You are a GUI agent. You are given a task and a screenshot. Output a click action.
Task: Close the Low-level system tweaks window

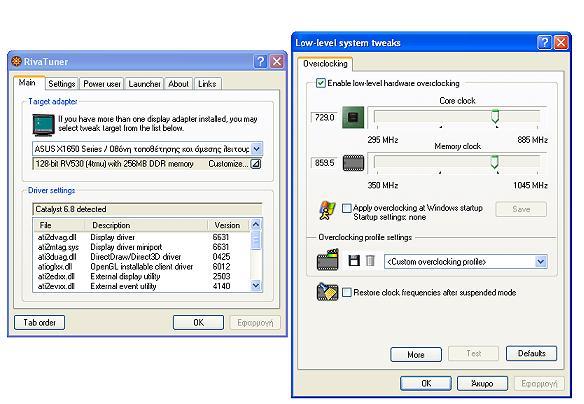[x=561, y=42]
